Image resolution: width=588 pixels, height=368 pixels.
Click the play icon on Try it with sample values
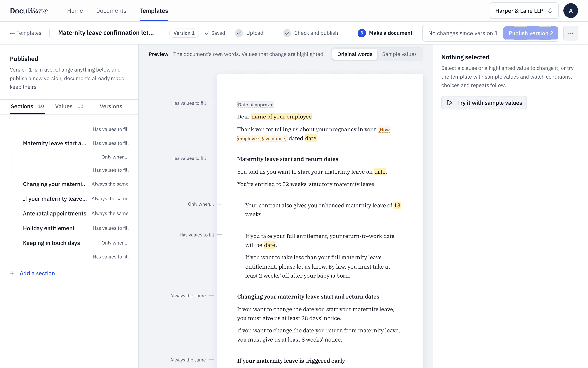pos(449,103)
